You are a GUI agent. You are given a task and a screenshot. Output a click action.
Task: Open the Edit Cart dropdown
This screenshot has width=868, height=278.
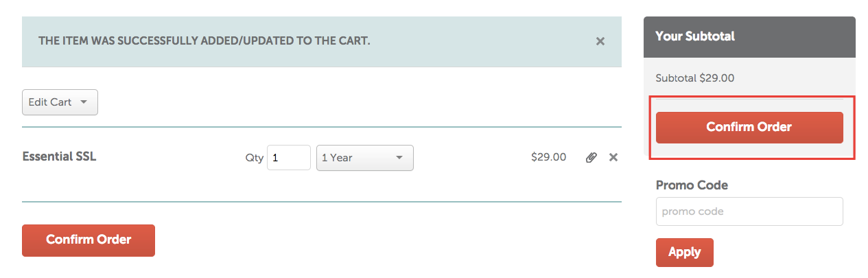[60, 102]
